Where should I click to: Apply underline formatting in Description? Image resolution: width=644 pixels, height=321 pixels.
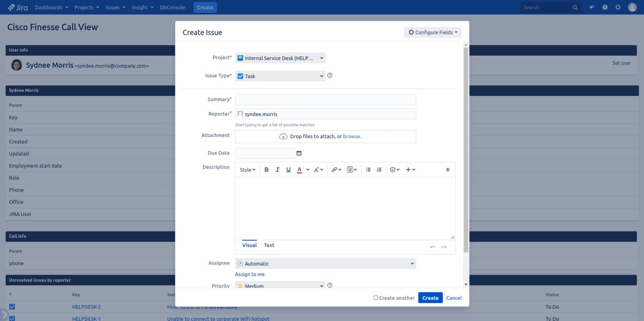tap(288, 170)
